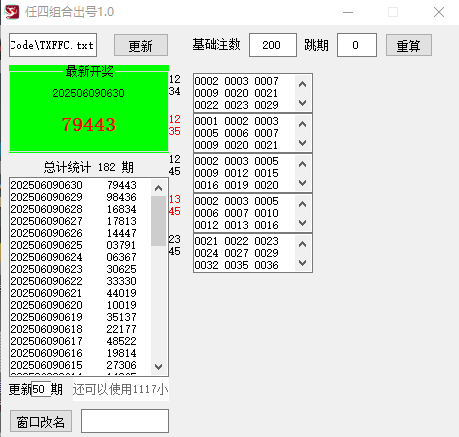Click numbers 0009 0012 0015 in 1245 box
459x437 pixels.
(x=236, y=173)
